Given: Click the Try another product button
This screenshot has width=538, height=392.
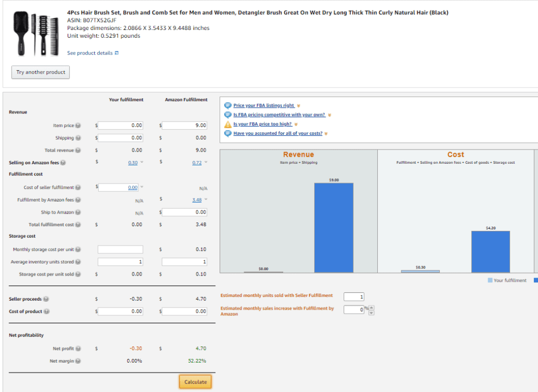Looking at the screenshot, I should tap(40, 72).
